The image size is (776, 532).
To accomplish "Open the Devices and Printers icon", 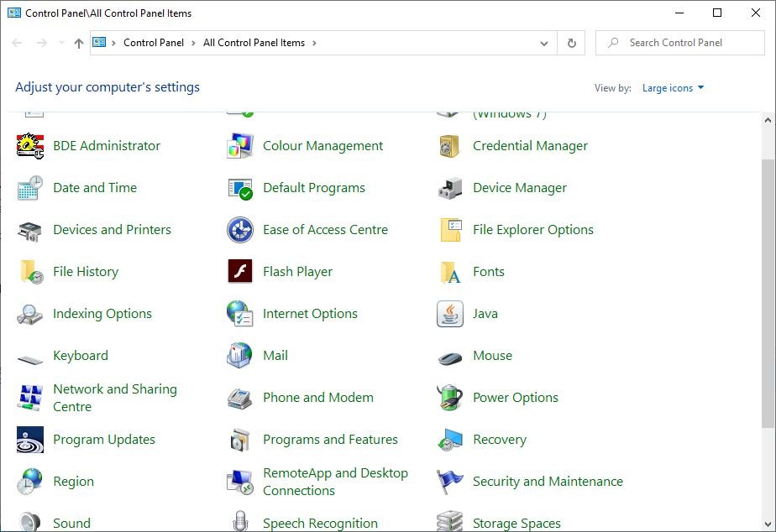I will (30, 230).
